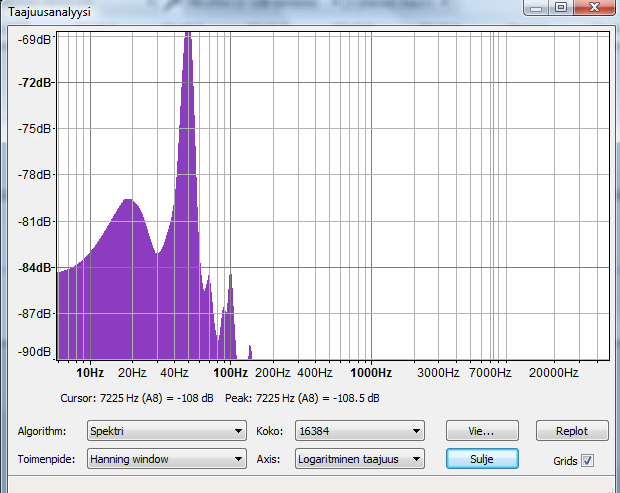Viewport: 620px width, 493px height.
Task: Click the 10Hz frequency axis label
Action: point(90,373)
